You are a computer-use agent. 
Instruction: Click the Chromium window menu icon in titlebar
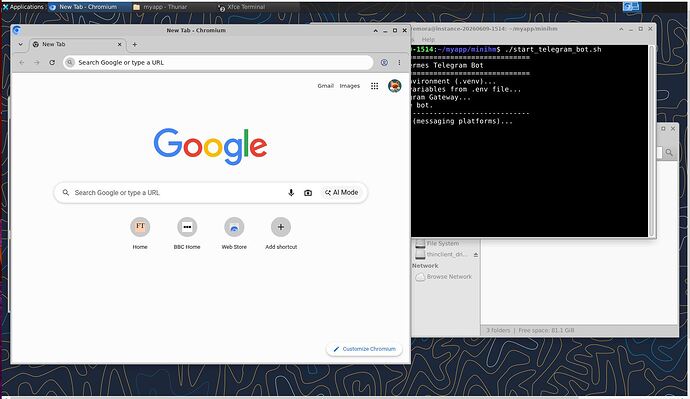[17, 30]
